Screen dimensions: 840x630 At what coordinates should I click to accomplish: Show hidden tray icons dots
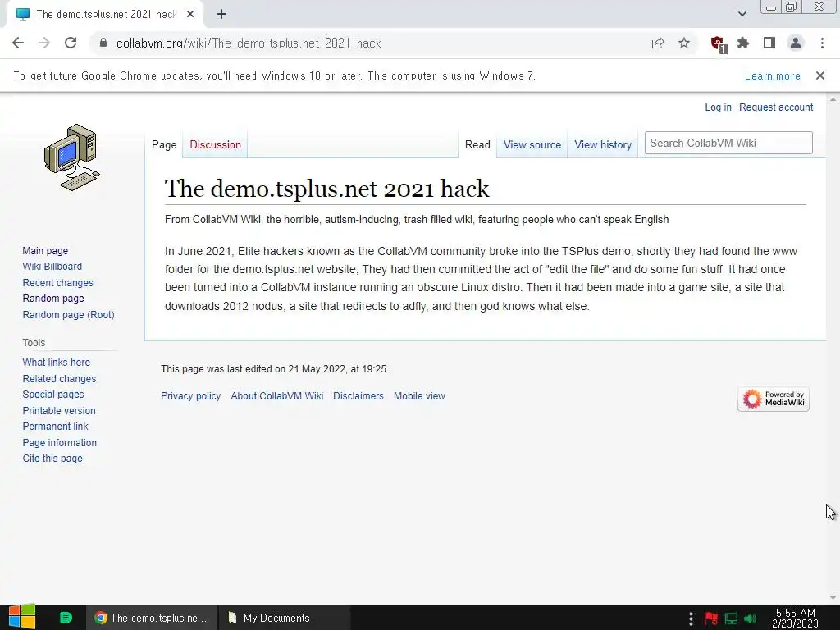[691, 619]
